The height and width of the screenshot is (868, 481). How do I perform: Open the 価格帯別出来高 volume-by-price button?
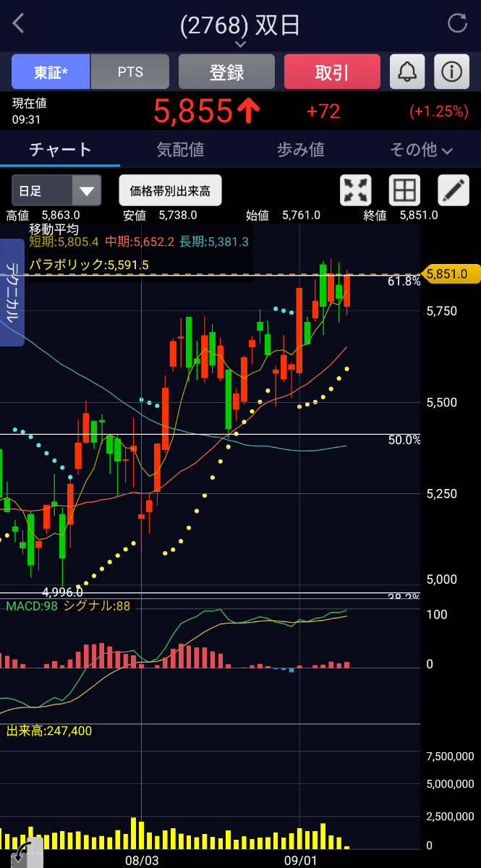[x=170, y=190]
